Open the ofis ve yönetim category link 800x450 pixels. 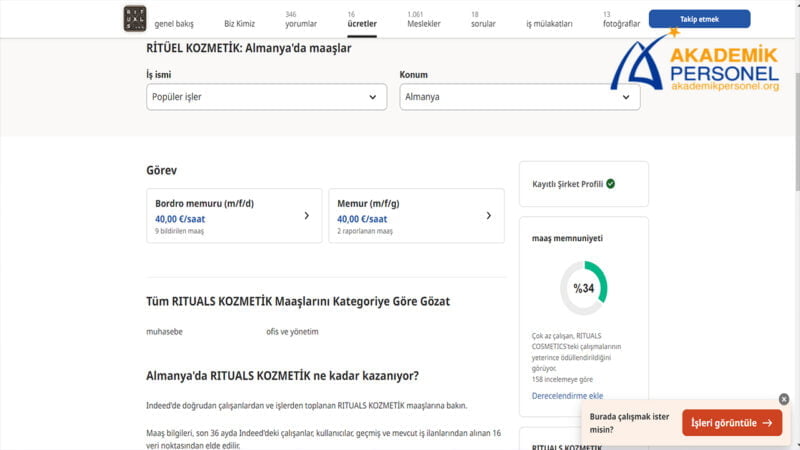point(292,331)
